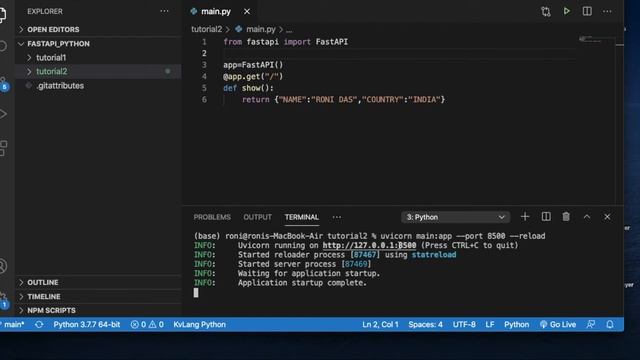
Task: Change language mode Python in status bar
Action: 516,324
